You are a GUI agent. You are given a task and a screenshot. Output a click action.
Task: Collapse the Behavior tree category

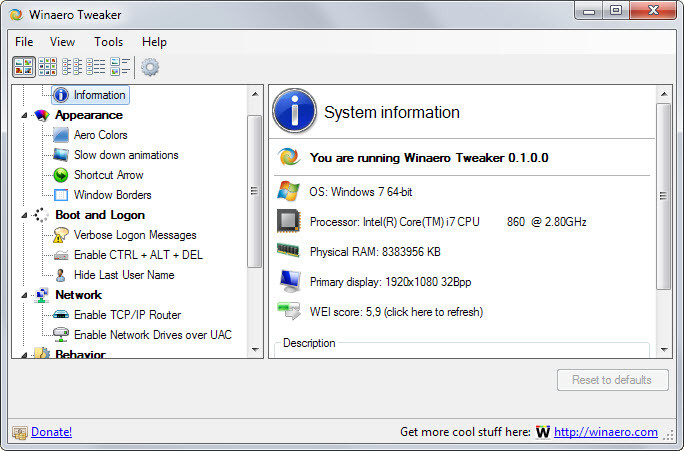(x=24, y=355)
